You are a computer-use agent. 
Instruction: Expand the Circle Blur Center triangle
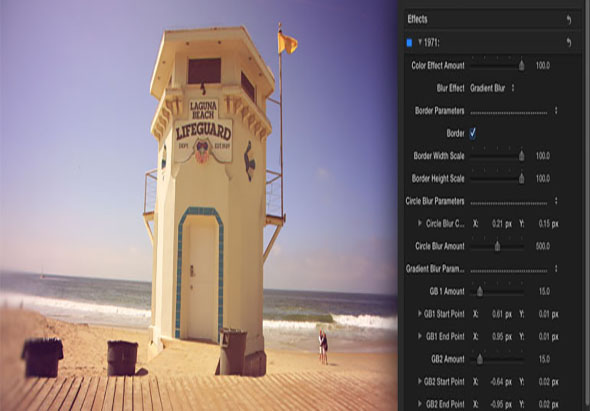[x=420, y=223]
